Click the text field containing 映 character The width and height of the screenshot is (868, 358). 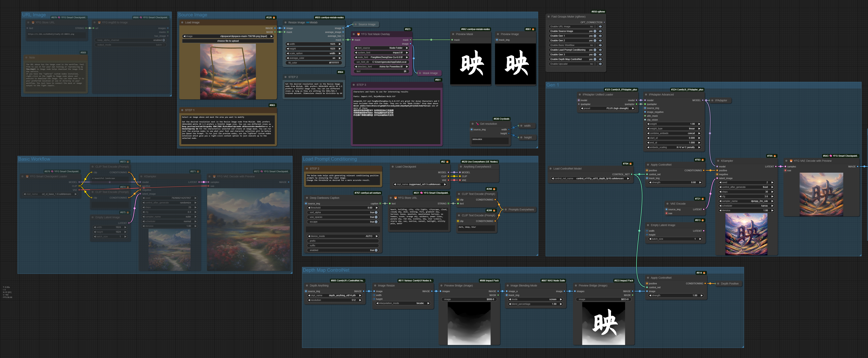coord(381,72)
